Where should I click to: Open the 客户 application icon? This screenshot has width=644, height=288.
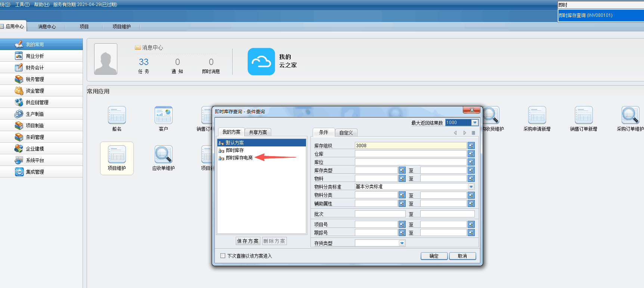point(163,115)
